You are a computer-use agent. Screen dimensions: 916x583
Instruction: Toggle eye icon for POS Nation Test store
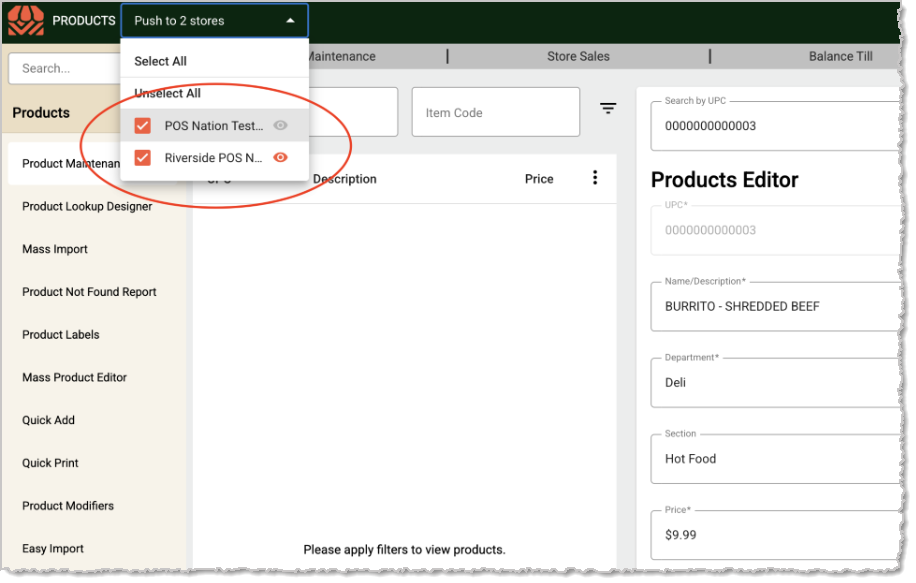tap(280, 126)
